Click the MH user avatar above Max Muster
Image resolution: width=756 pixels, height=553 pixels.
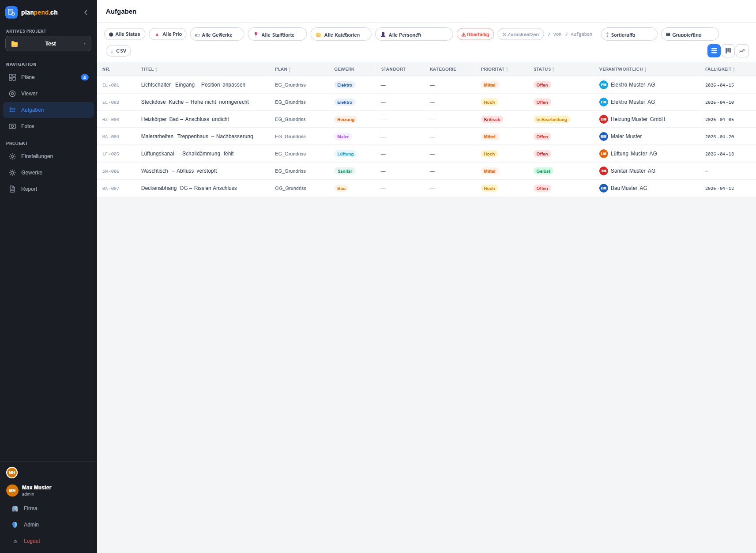pyautogui.click(x=12, y=473)
